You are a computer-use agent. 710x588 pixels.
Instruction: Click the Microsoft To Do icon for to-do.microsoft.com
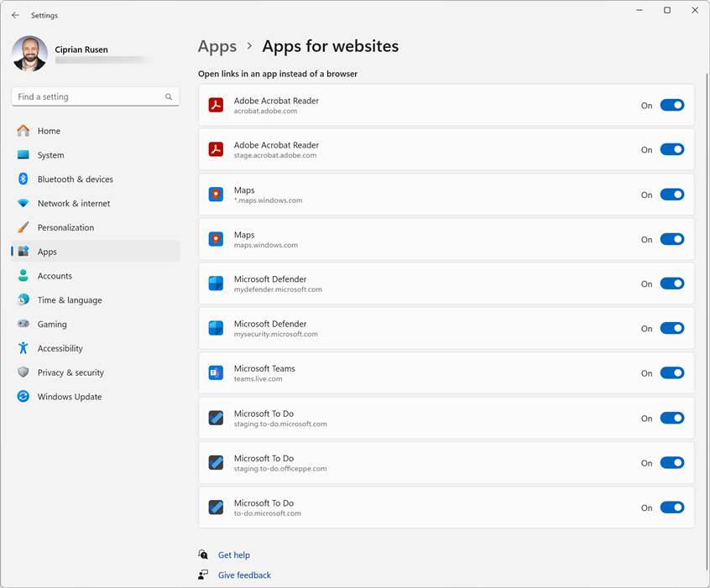coord(216,507)
